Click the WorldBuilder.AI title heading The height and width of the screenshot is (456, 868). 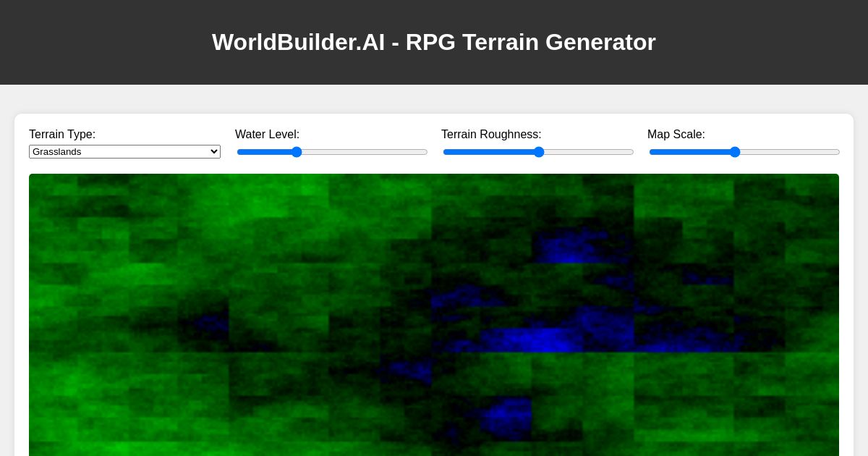(x=434, y=42)
